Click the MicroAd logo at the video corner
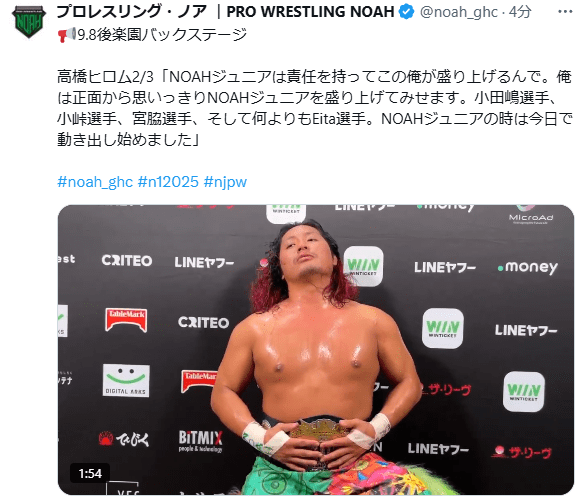 [x=531, y=216]
